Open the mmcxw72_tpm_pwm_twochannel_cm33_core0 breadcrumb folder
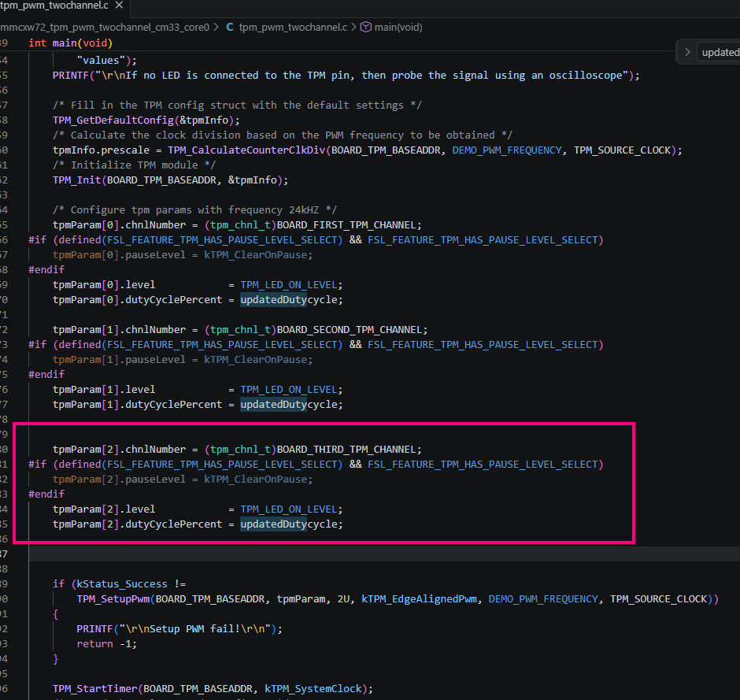 (105, 28)
